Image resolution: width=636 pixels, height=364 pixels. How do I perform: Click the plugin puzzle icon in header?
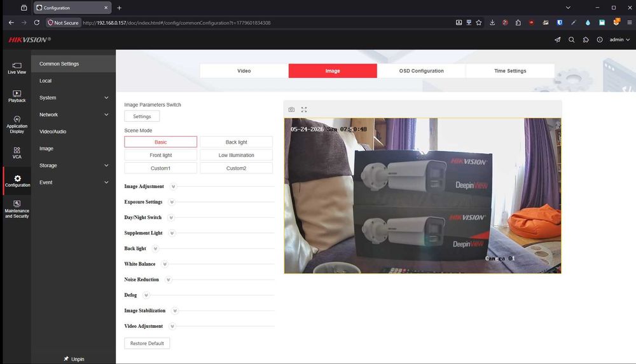[586, 40]
